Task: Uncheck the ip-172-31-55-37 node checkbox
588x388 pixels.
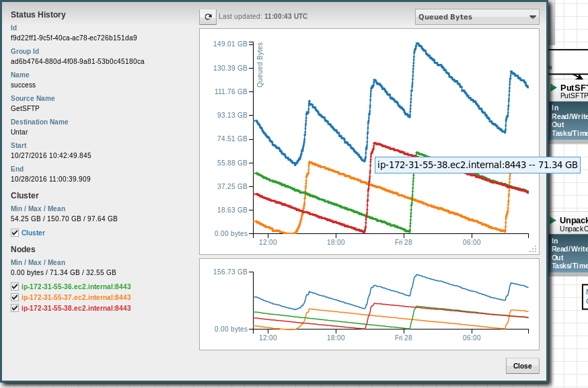Action: coord(15,297)
